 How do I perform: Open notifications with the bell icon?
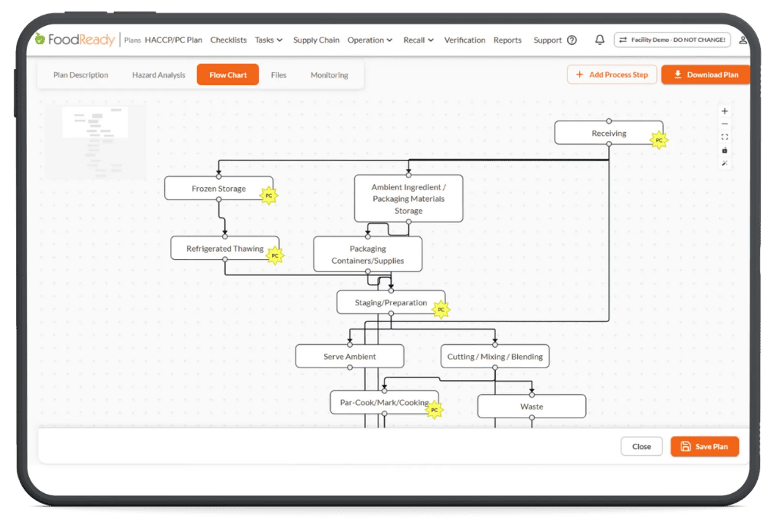click(600, 40)
